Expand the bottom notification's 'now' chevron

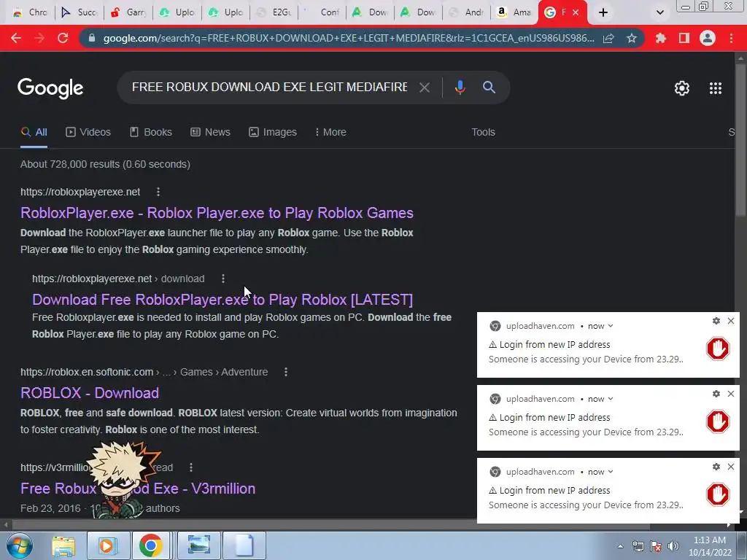coord(611,472)
